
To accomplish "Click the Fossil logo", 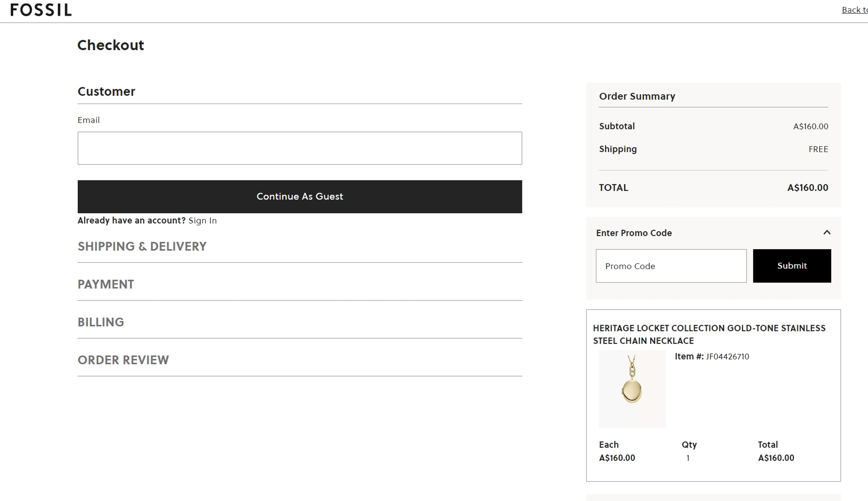I will pos(41,10).
